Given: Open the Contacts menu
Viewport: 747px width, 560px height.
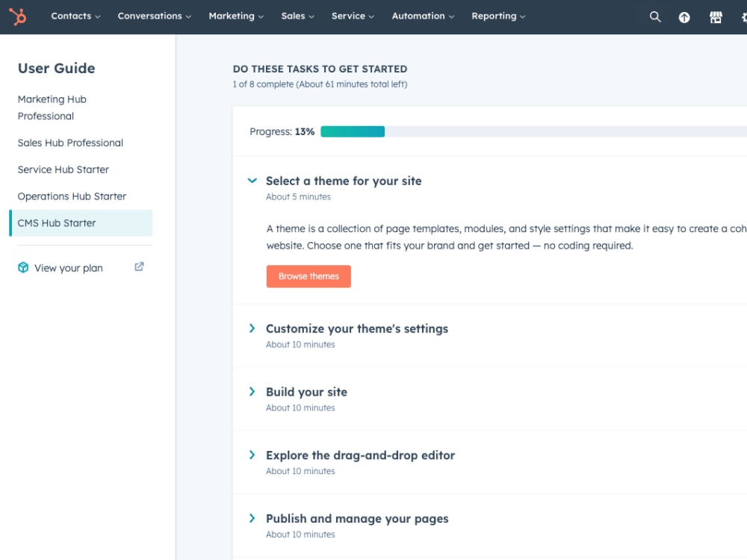Looking at the screenshot, I should pos(75,16).
